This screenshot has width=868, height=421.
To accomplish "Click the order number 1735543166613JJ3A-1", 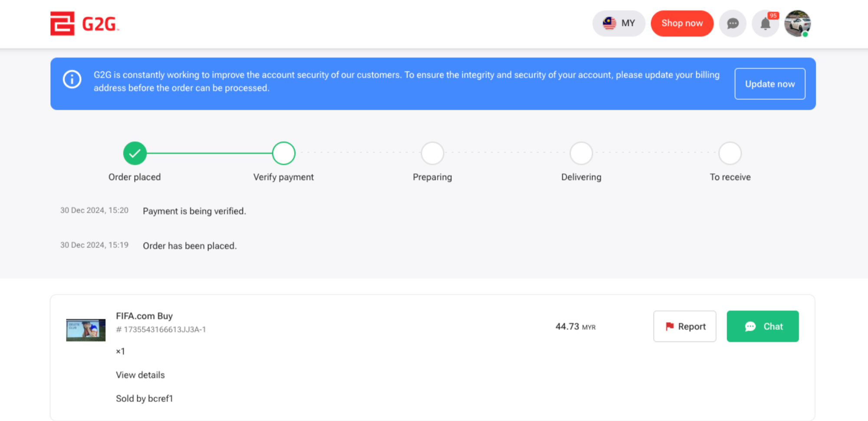I will point(161,329).
